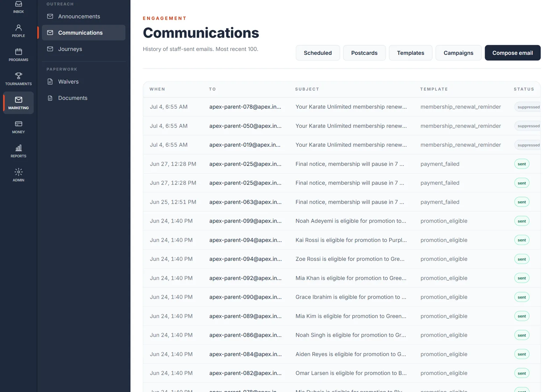Select recipient apex-parent-050 row
559x392 pixels.
point(245,126)
